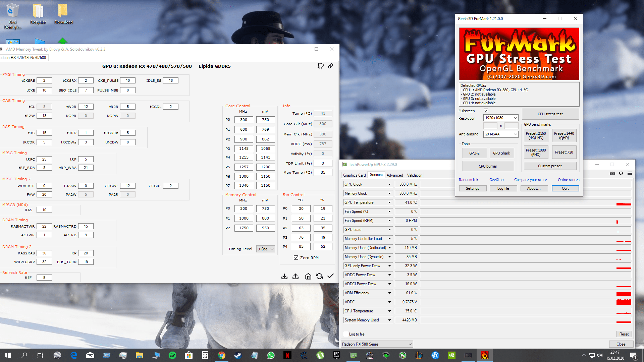Switch to the Advanced tab in GPU-Z
The image size is (644, 362).
click(394, 175)
